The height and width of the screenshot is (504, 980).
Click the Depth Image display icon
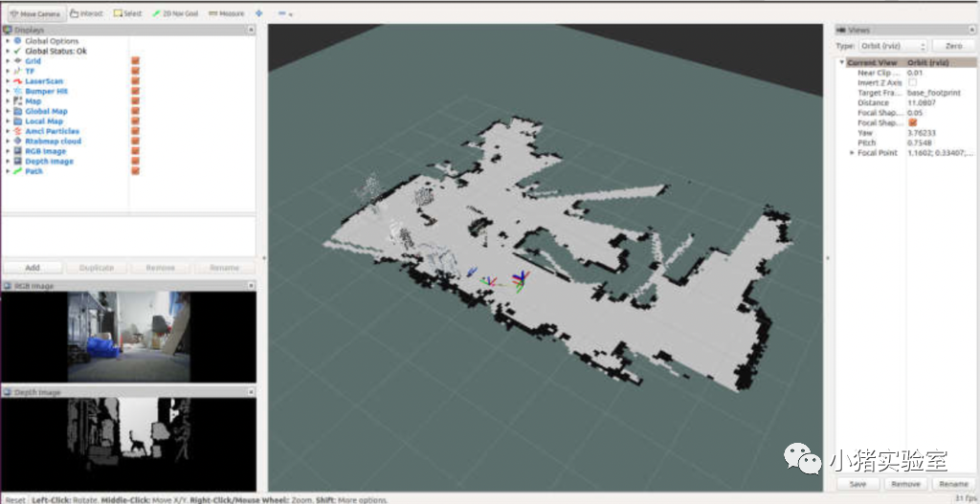click(x=17, y=161)
